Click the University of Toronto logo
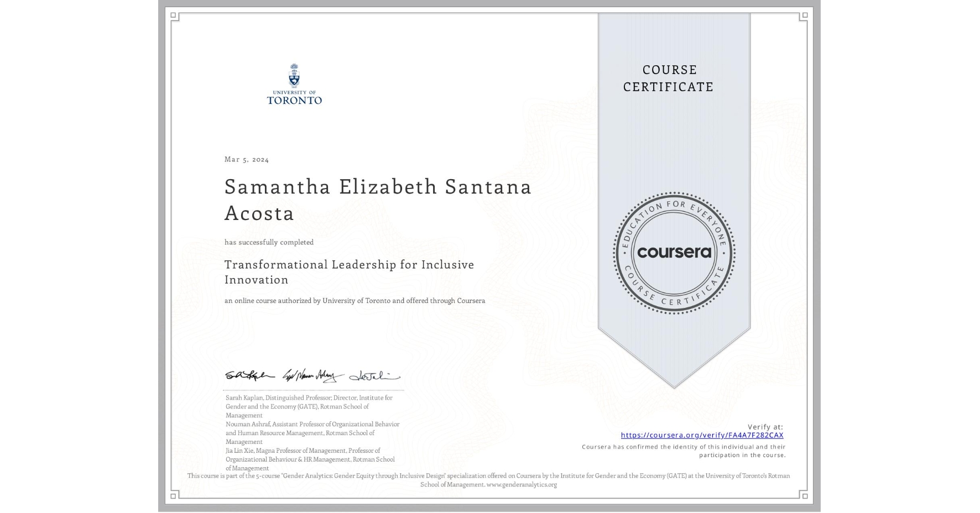This screenshot has width=980, height=513. click(x=294, y=84)
